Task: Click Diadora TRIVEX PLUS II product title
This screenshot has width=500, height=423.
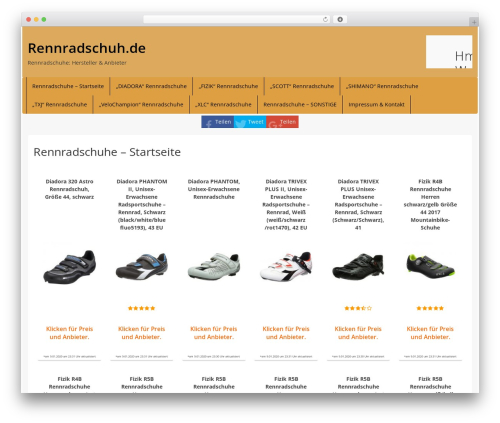Action: 286,205
